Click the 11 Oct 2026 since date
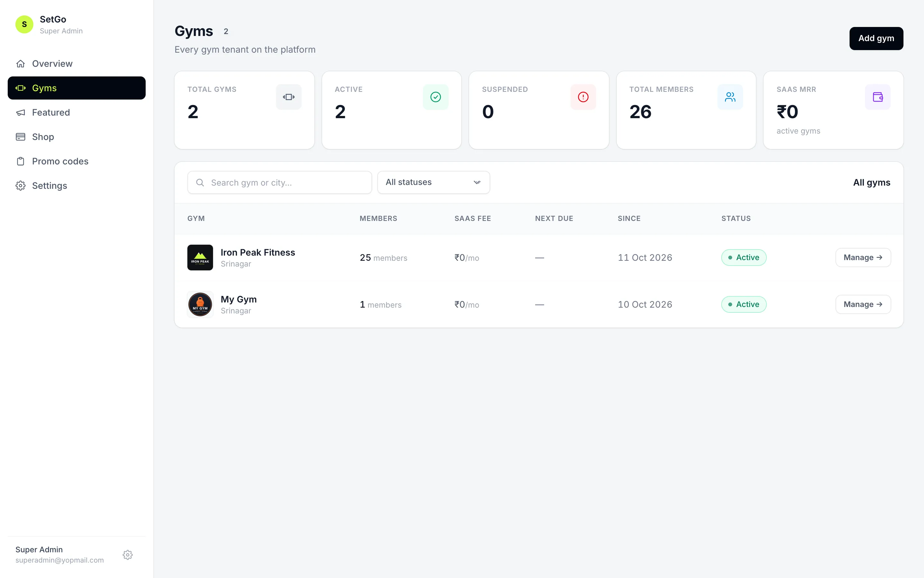Screen dimensions: 924x578 click(645, 258)
